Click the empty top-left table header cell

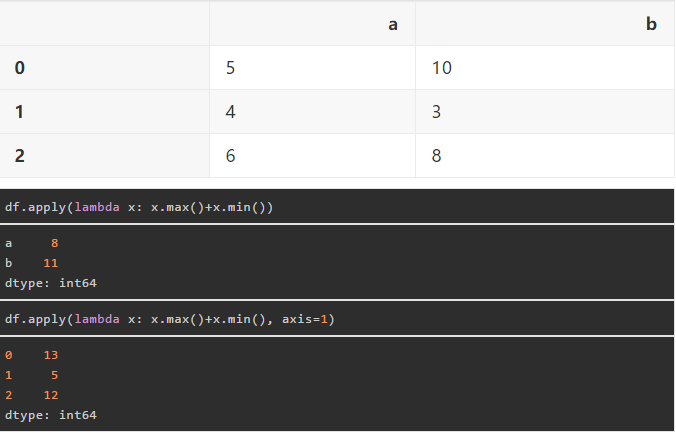[105, 25]
